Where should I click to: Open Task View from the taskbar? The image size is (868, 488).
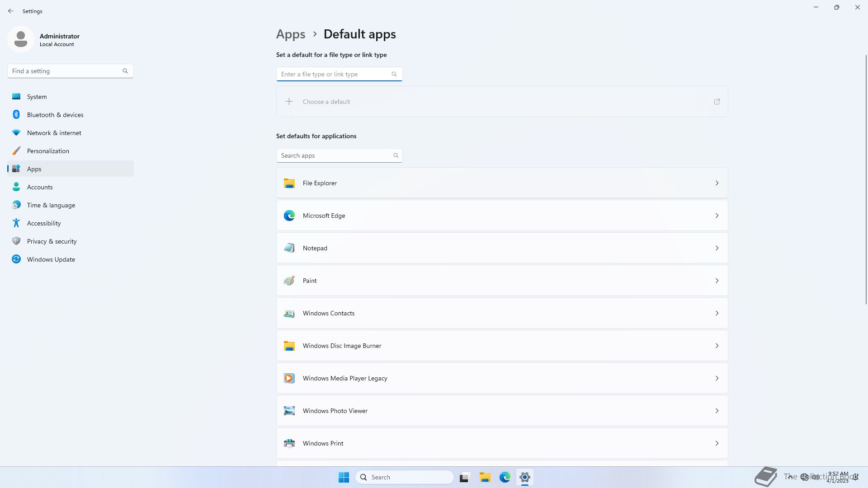(465, 477)
